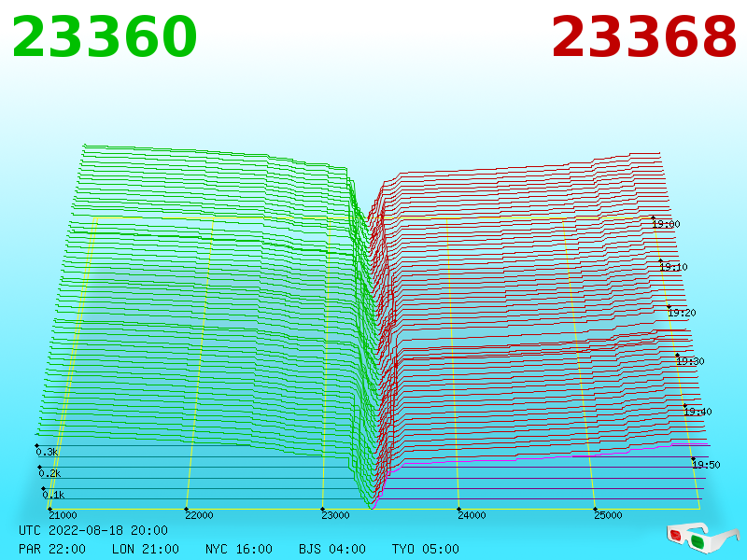This screenshot has height=560, width=747.
Task: Click the NYC 16:00 time label
Action: (x=239, y=549)
